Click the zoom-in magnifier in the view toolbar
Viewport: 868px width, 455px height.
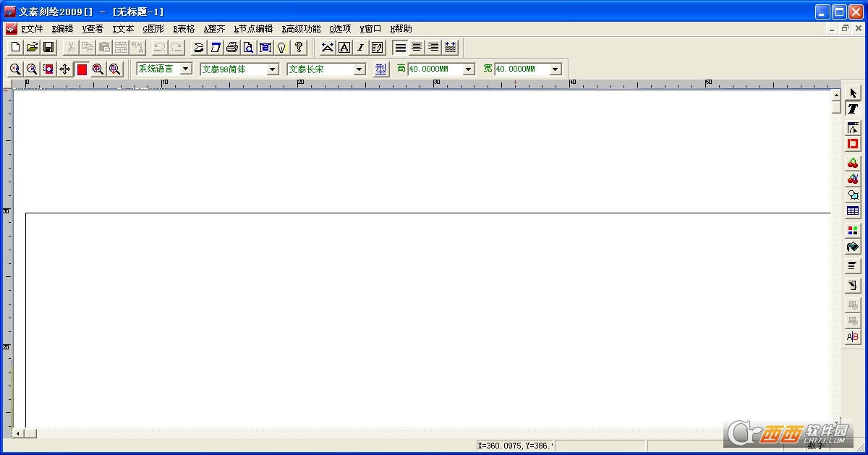[31, 69]
